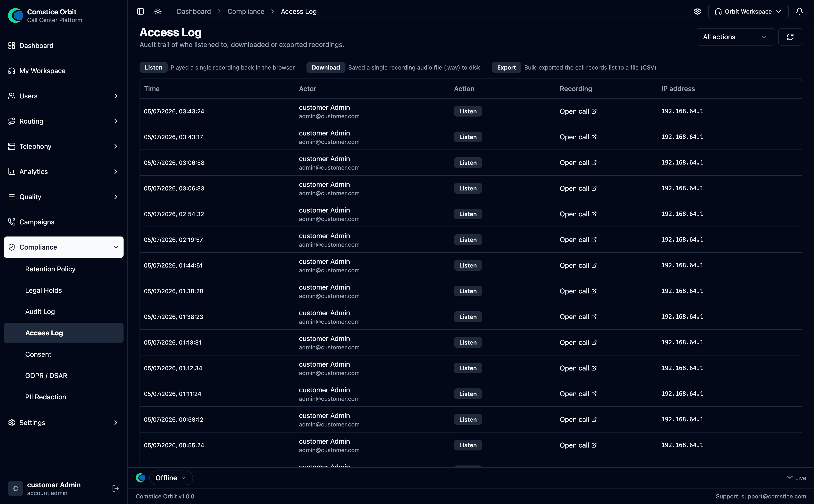This screenshot has width=814, height=504.
Task: Click external link icon for 02:54:32 row
Action: [594, 214]
